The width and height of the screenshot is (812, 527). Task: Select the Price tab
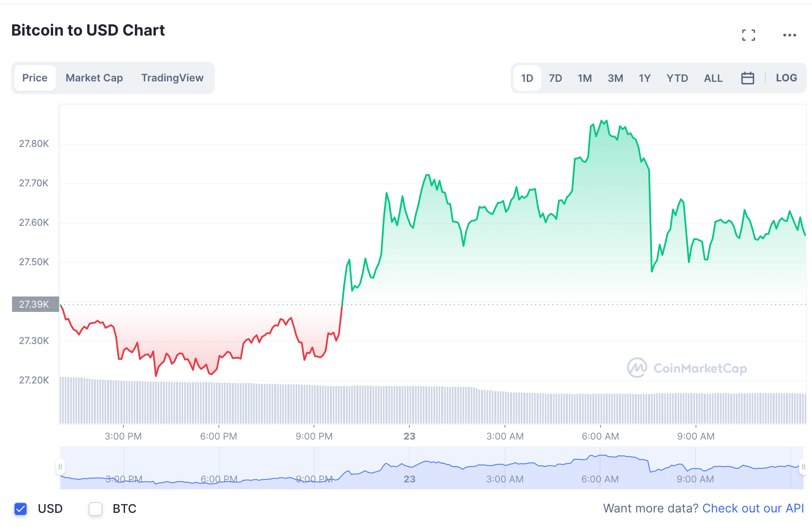[x=35, y=78]
